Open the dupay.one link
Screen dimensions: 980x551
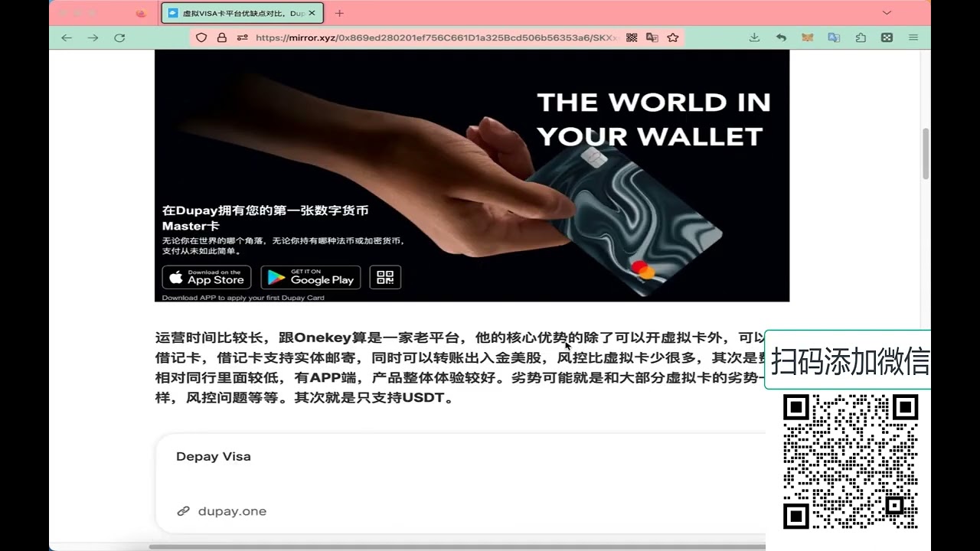tap(232, 511)
